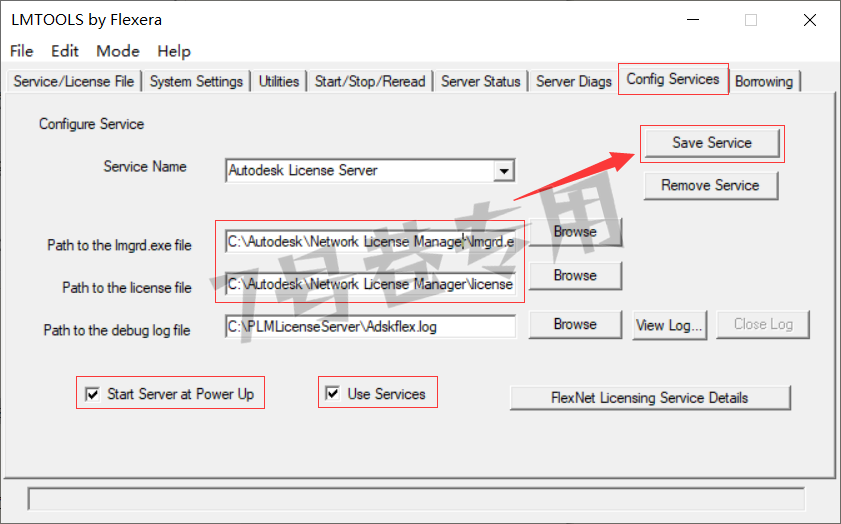Open the Server Status tab

[x=481, y=81]
